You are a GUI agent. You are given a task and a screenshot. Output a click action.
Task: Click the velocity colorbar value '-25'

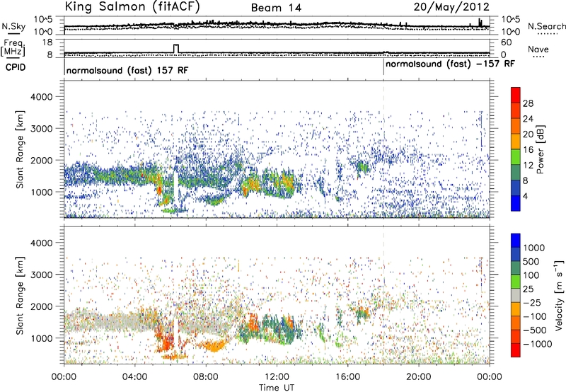531,303
